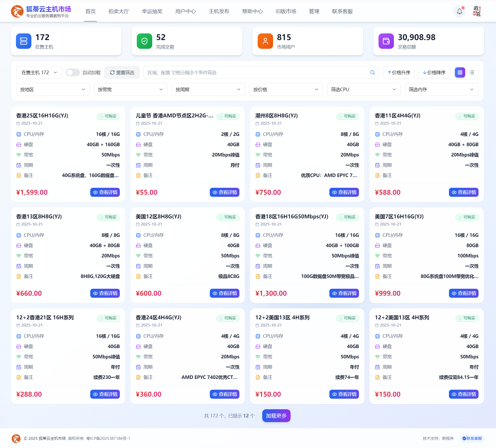Click the green shield completed-trades icon

coord(144,41)
